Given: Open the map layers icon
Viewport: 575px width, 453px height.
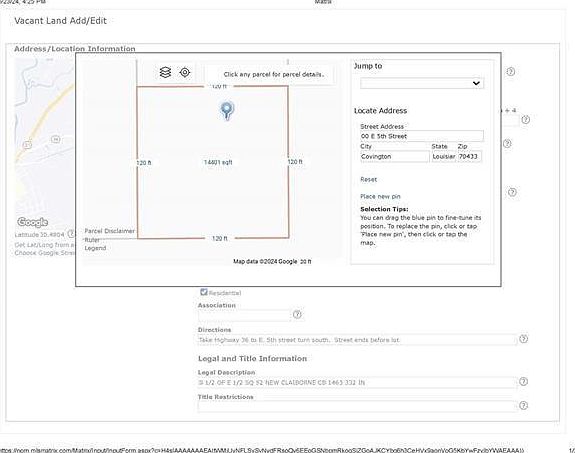Looking at the screenshot, I should click(165, 72).
